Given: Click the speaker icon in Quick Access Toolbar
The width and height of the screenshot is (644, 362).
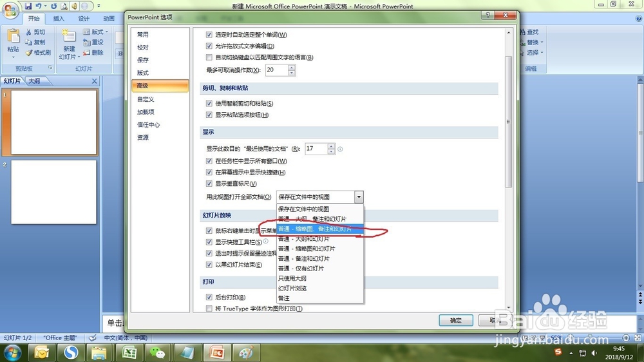Looking at the screenshot, I should pyautogui.click(x=74, y=6).
